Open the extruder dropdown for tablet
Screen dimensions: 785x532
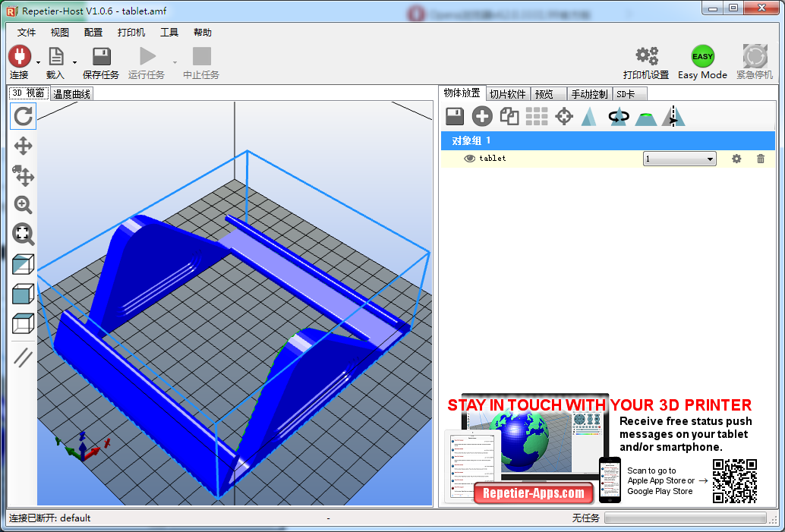point(679,159)
